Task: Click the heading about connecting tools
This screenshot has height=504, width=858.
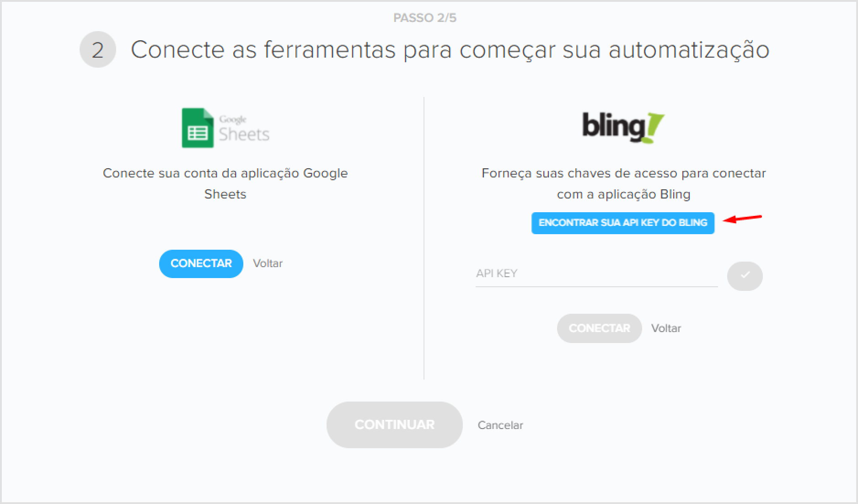Action: pyautogui.click(x=450, y=49)
